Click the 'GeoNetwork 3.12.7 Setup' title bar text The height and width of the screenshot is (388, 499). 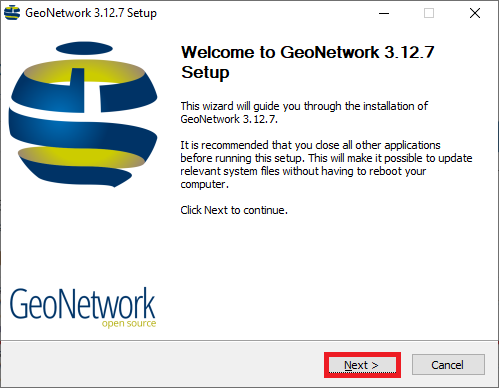click(91, 13)
